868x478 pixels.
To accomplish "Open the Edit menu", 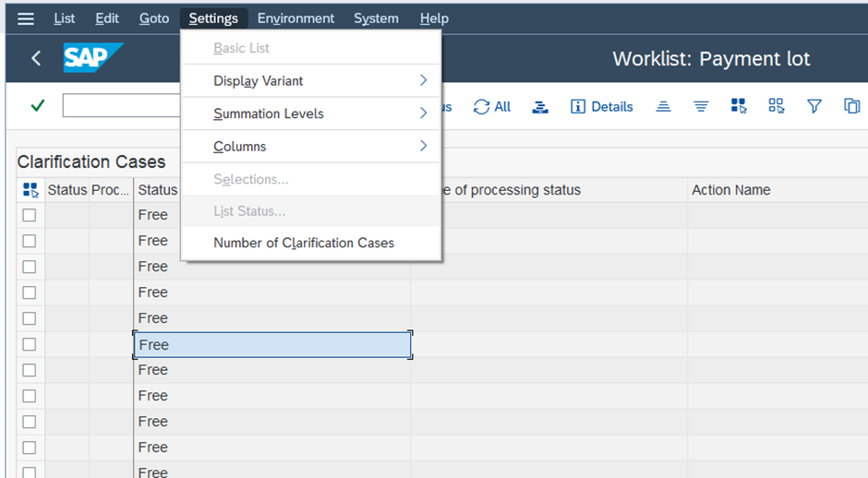I will [107, 18].
